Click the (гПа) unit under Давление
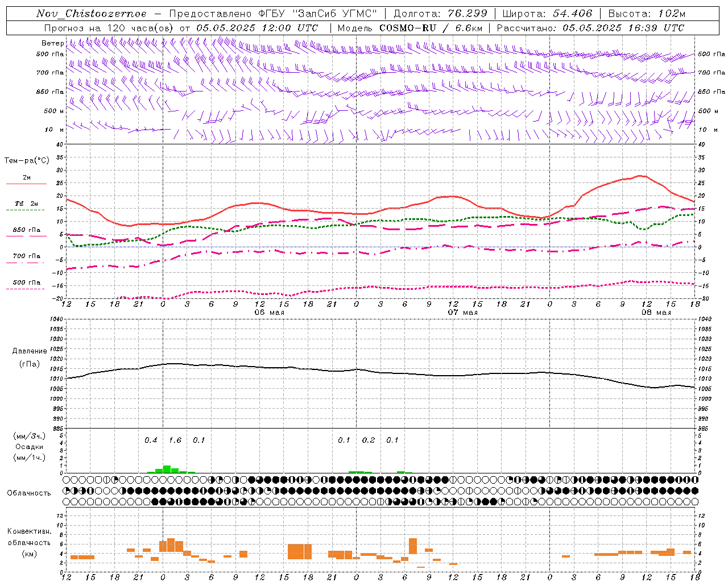 tap(30, 364)
